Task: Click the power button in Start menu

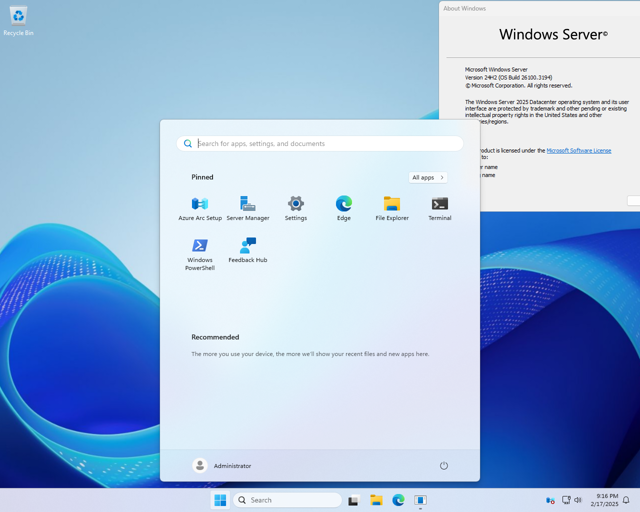Action: [444, 466]
